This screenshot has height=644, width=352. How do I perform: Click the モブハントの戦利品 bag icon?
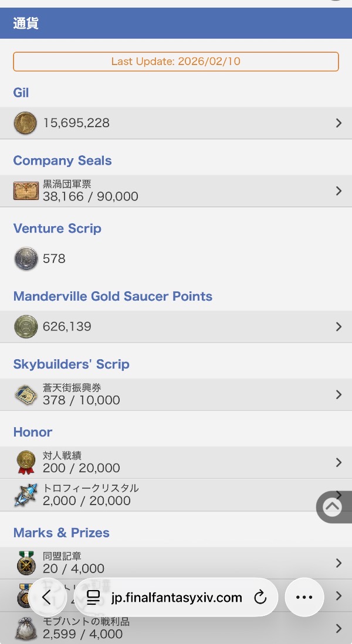pos(26,629)
